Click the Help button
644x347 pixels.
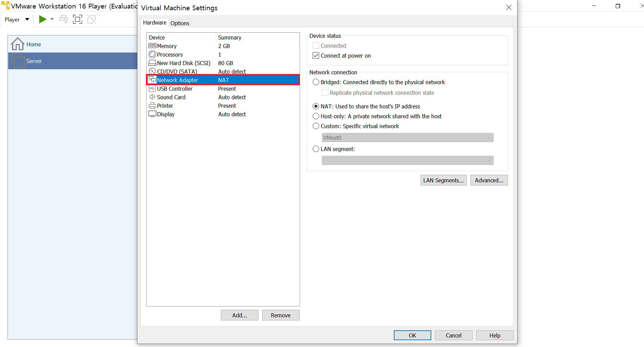tap(495, 335)
